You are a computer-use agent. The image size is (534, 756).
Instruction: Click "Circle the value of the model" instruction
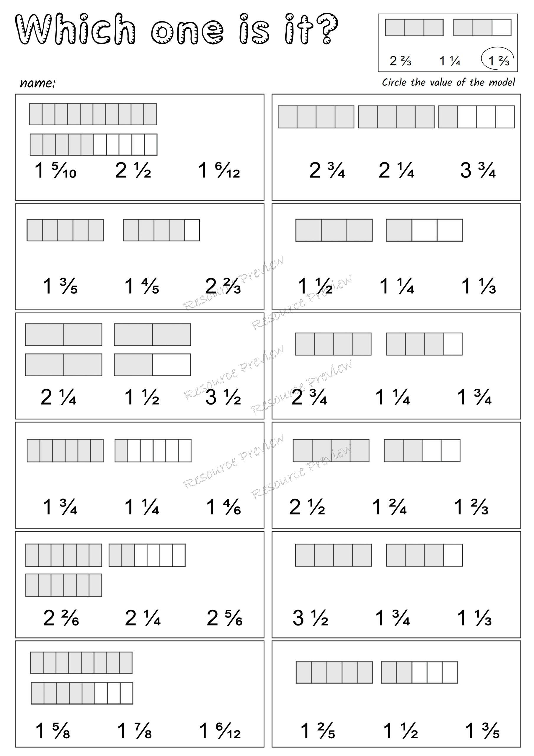tap(448, 82)
